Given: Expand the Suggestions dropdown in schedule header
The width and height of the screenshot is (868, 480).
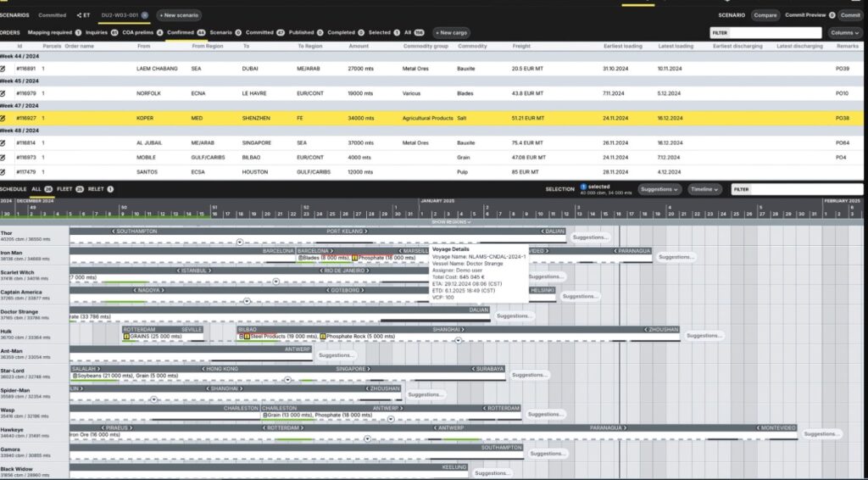Looking at the screenshot, I should coord(659,189).
